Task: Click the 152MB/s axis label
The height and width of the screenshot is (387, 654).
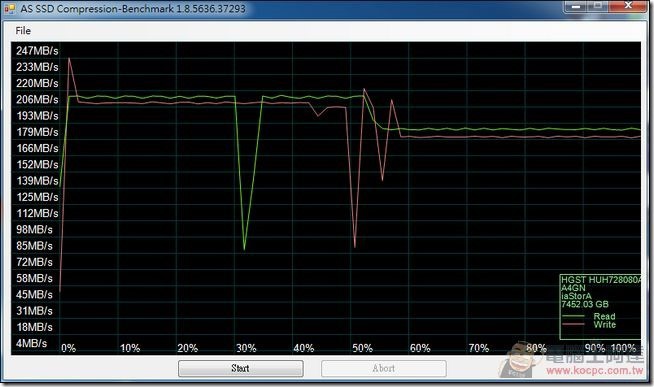Action: click(37, 165)
